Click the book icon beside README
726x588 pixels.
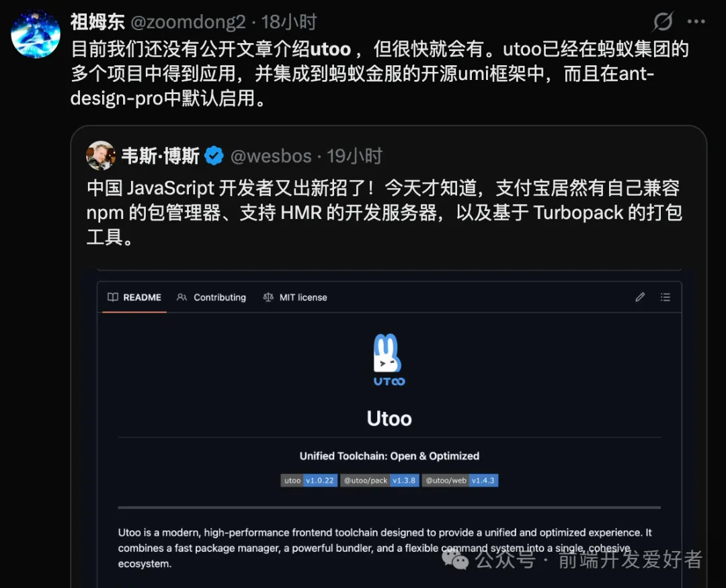point(112,297)
